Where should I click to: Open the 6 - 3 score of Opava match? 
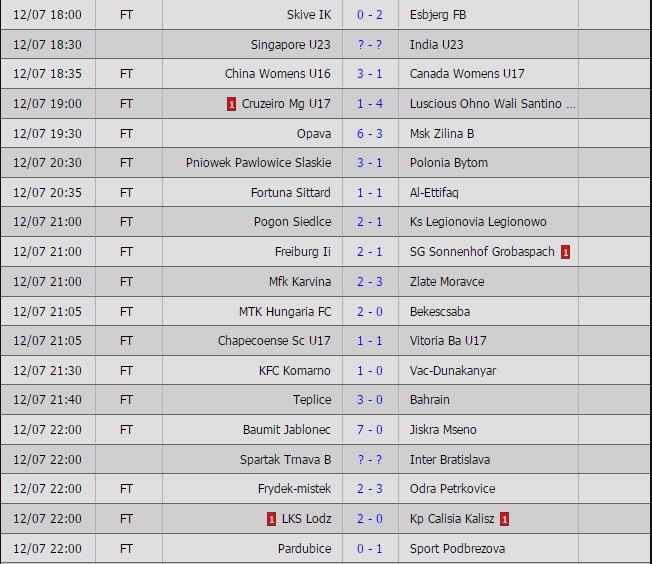(369, 133)
